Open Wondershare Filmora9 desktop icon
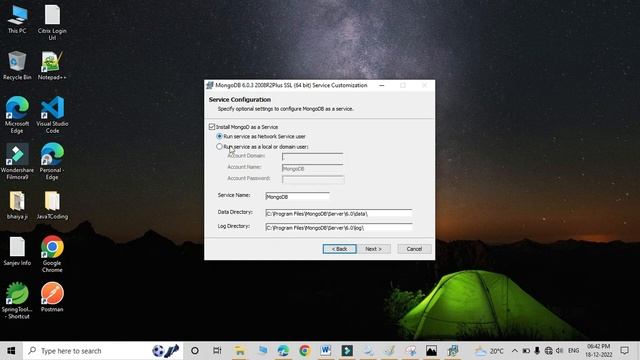This screenshot has width=640, height=360. (17, 162)
